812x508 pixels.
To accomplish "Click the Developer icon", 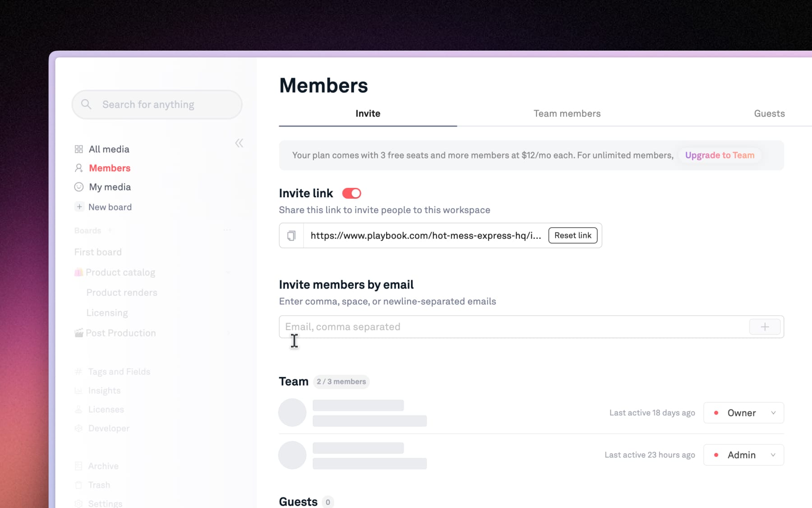I will click(x=78, y=428).
